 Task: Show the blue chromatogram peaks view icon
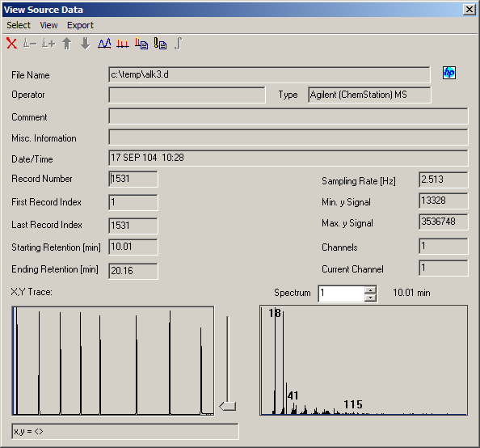[104, 43]
